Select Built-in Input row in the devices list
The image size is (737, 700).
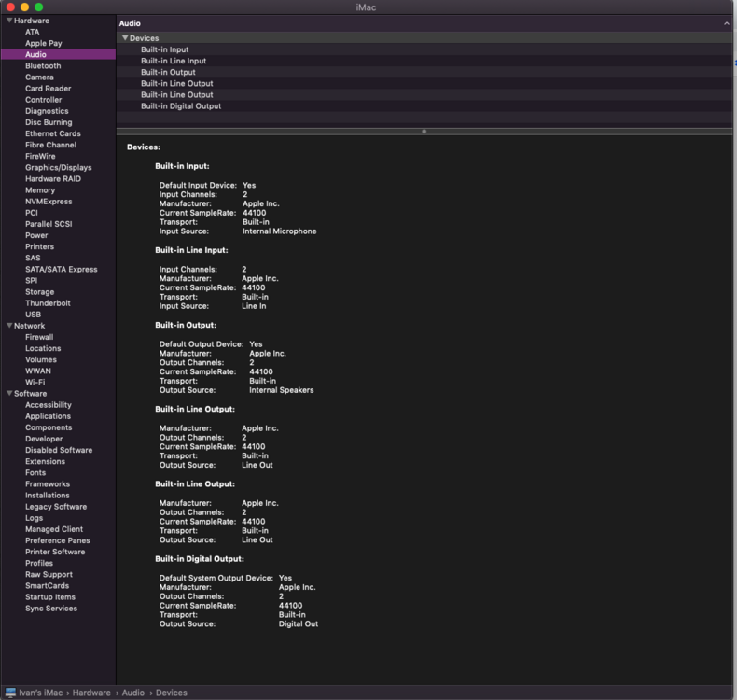[x=165, y=49]
